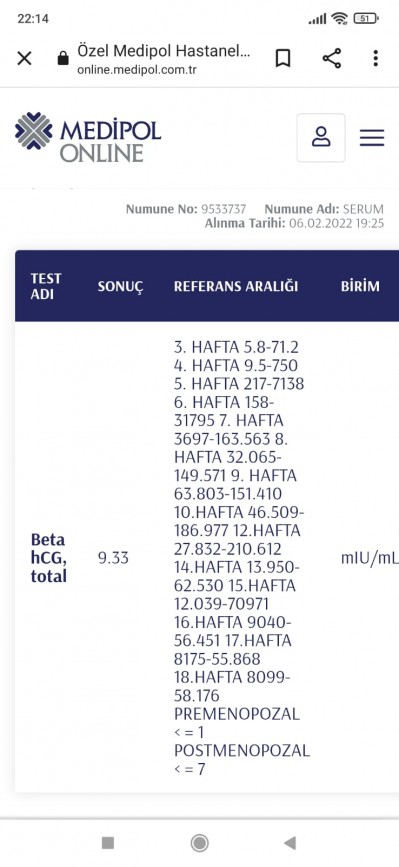The width and height of the screenshot is (399, 867).
Task: Tap the sample number 9533737
Action: 223,209
